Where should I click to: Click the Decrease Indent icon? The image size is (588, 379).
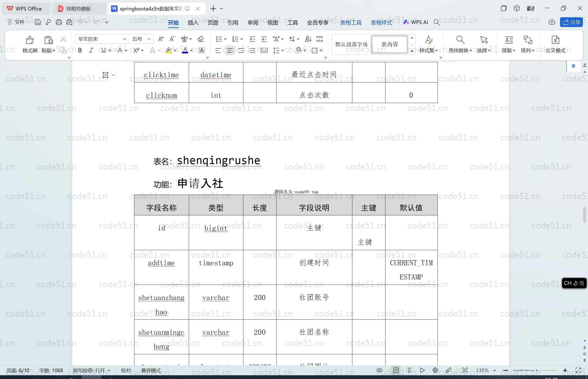point(252,39)
